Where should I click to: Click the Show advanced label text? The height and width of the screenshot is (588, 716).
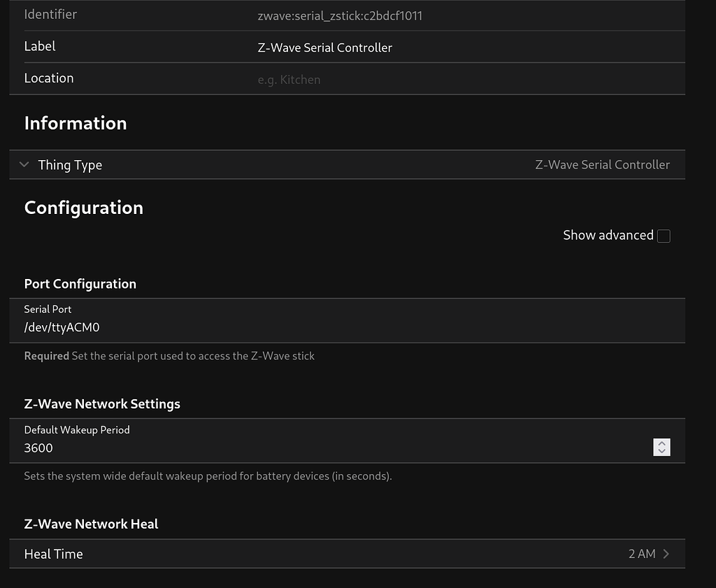tap(607, 235)
